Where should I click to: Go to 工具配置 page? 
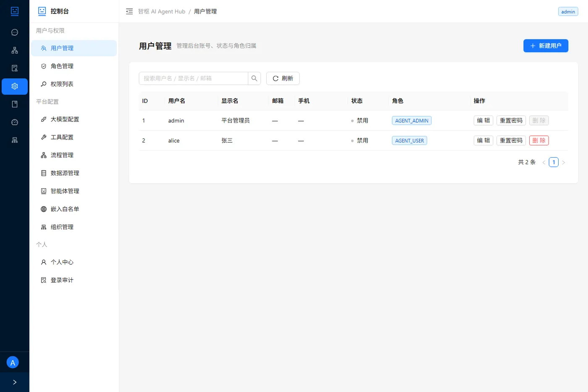74,137
